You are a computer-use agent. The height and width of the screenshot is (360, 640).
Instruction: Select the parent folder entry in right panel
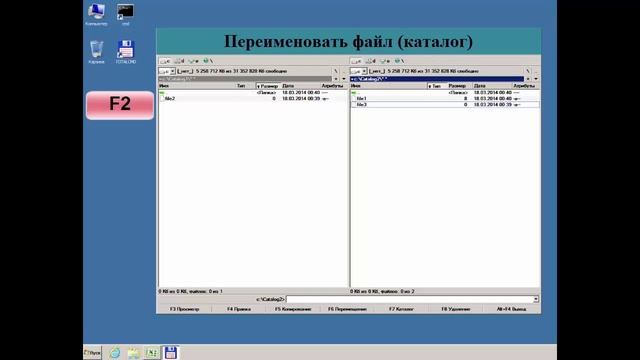click(x=445, y=93)
